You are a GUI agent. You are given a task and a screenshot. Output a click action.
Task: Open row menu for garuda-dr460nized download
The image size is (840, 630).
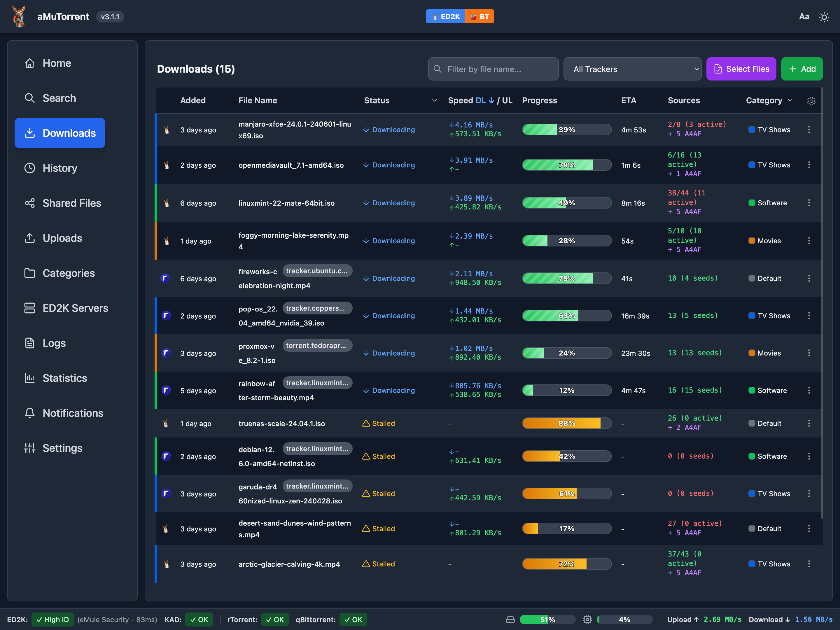pos(809,493)
